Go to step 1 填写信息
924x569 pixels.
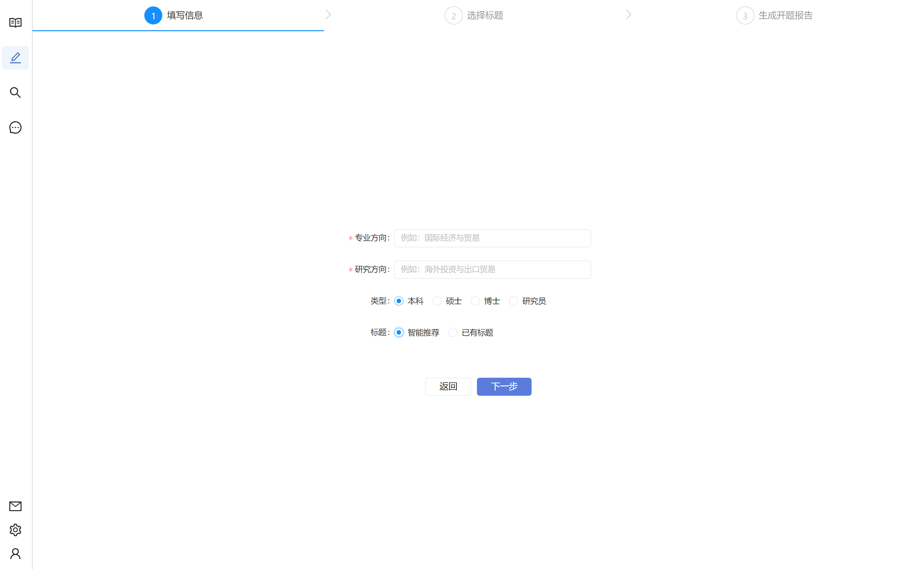click(x=174, y=15)
